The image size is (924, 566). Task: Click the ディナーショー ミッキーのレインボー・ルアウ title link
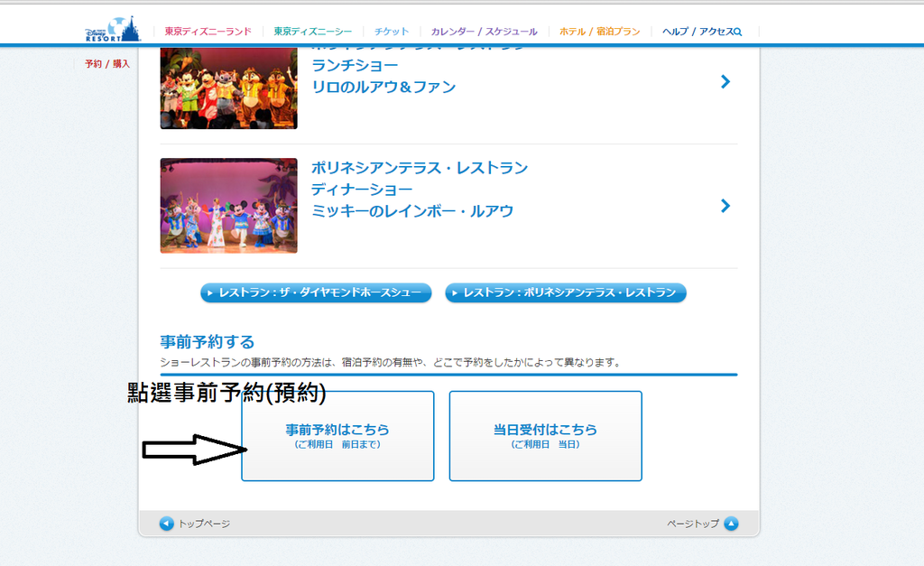pyautogui.click(x=420, y=190)
